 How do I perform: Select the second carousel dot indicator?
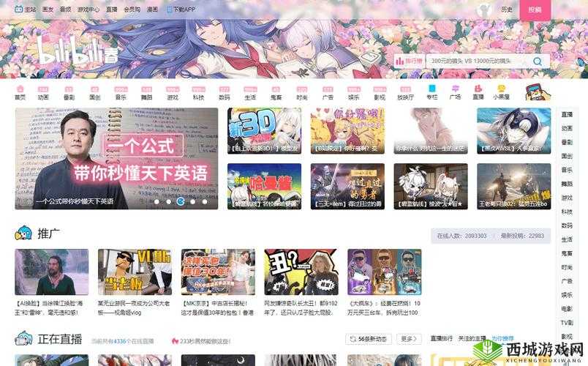169,201
